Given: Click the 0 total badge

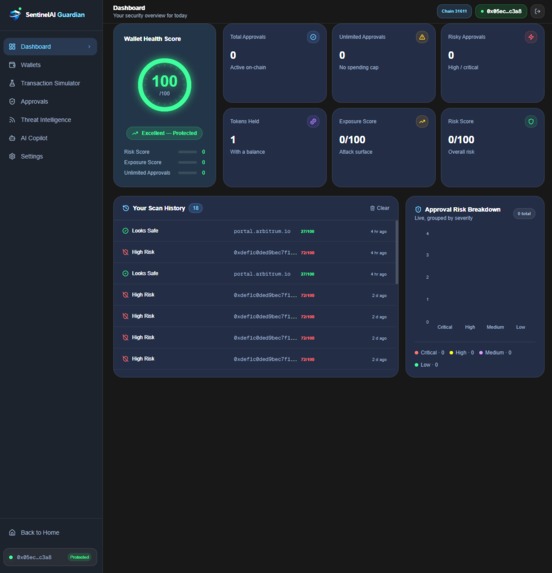Looking at the screenshot, I should pyautogui.click(x=524, y=214).
